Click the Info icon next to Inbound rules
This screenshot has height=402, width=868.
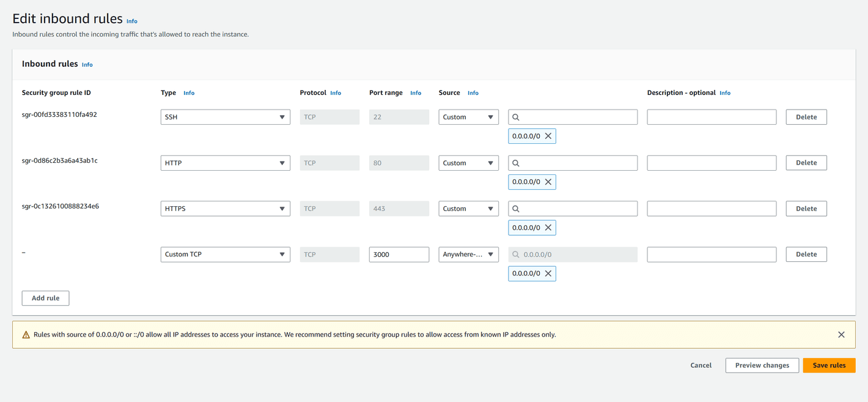tap(87, 64)
